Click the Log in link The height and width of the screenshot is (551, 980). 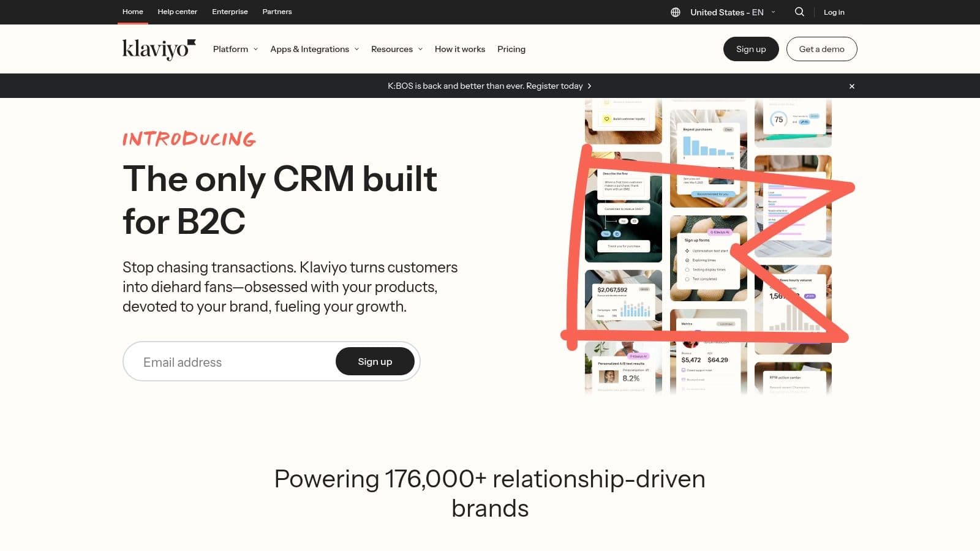click(834, 12)
